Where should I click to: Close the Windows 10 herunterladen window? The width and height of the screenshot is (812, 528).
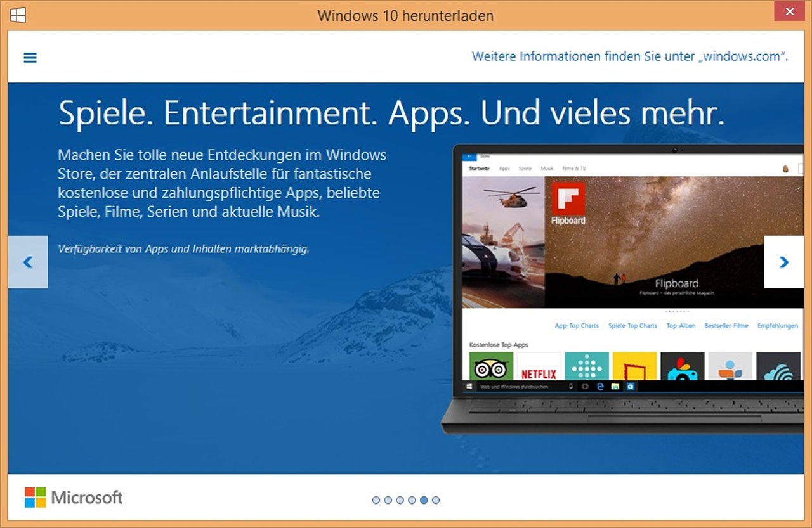click(x=790, y=11)
